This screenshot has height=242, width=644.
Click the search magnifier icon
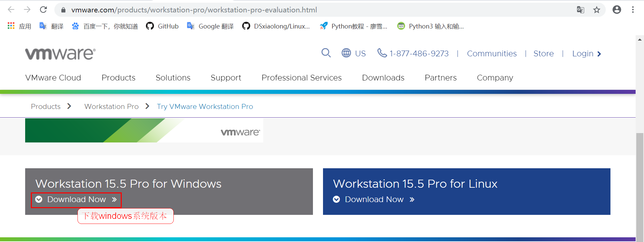326,53
